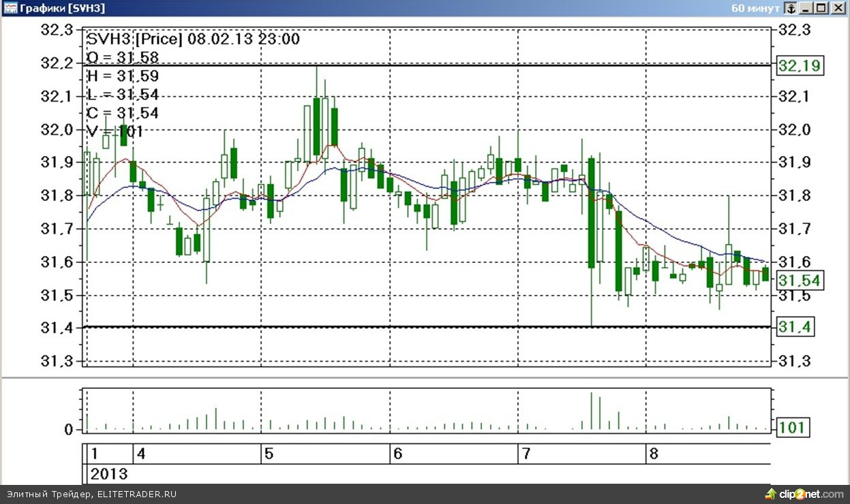Select date 5 on the time axis
Screen dimensions: 850x504
(269, 454)
